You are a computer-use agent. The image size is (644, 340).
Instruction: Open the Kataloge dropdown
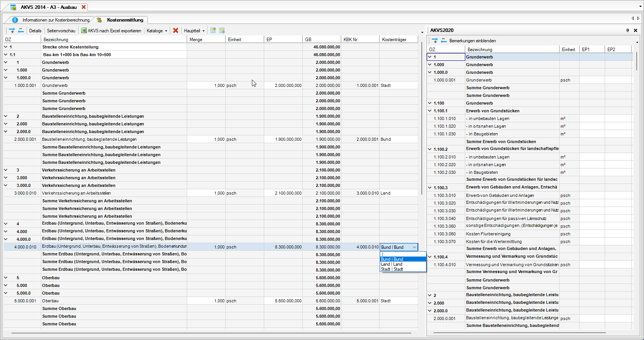coord(157,31)
